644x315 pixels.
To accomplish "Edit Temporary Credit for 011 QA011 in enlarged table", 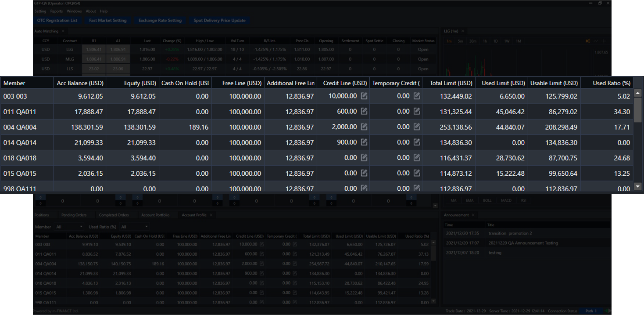I will point(417,112).
